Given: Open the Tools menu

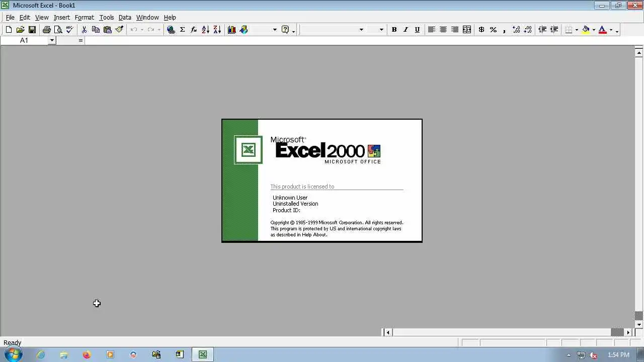Looking at the screenshot, I should [x=107, y=17].
